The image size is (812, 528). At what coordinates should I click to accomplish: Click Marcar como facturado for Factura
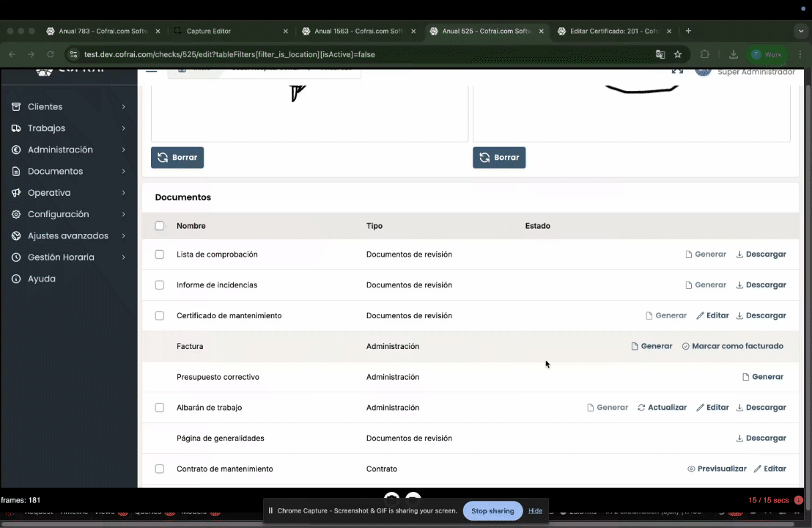tap(732, 346)
